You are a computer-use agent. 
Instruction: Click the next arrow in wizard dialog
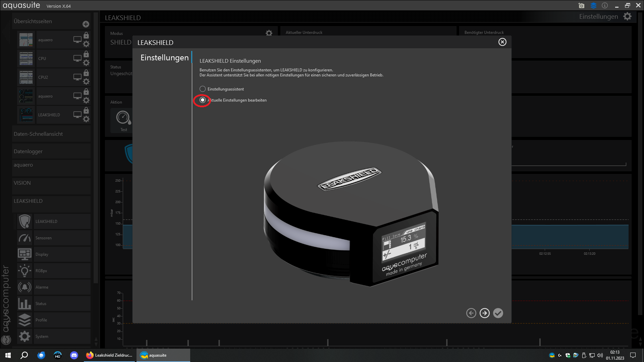click(x=484, y=313)
